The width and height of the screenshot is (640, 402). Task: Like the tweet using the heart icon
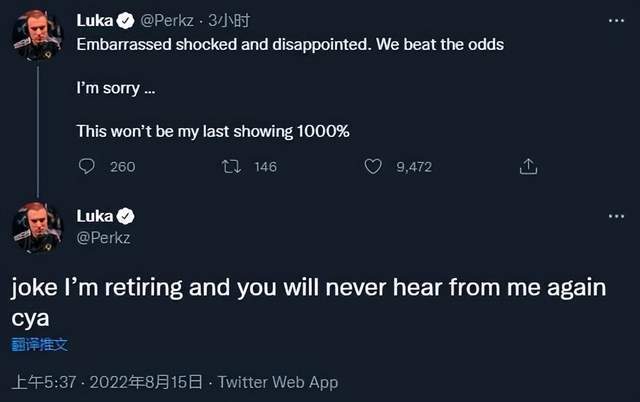click(373, 167)
